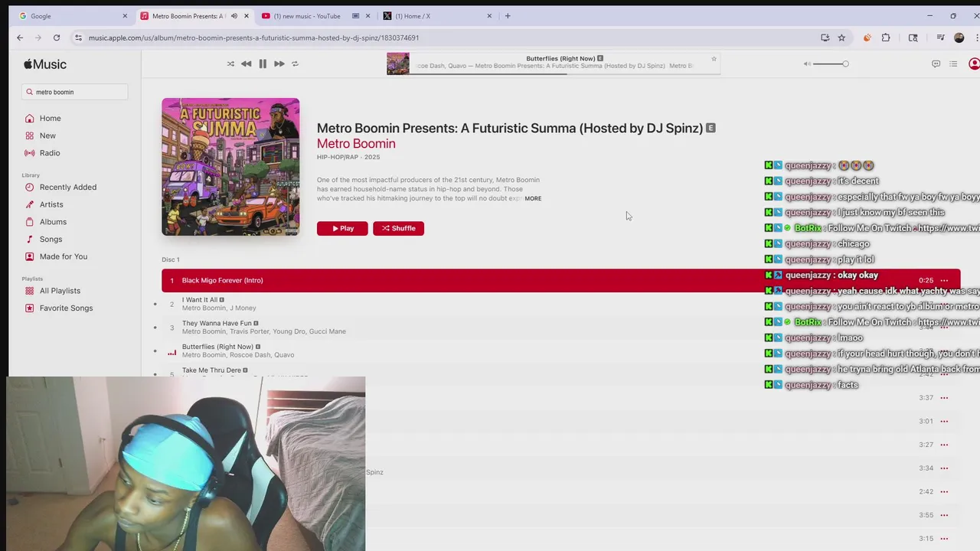Image resolution: width=980 pixels, height=551 pixels.
Task: Select Take Me Thru Dere track
Action: [211, 370]
